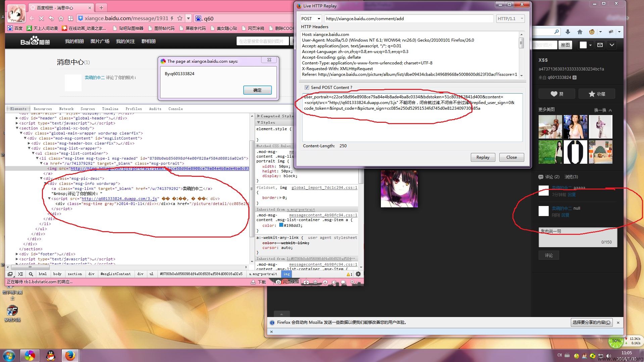Collapse the section global-xc-body DOM node
Screen dimensions: 644x362
point(17,128)
